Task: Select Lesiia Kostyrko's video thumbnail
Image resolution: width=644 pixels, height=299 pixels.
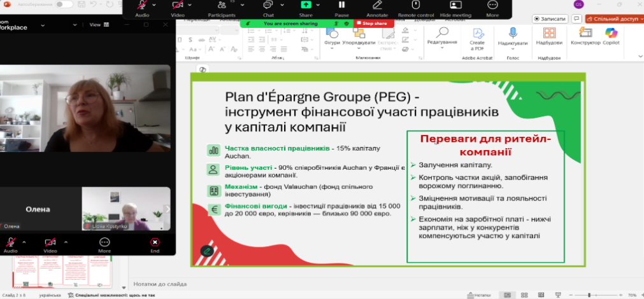Action: [126, 209]
